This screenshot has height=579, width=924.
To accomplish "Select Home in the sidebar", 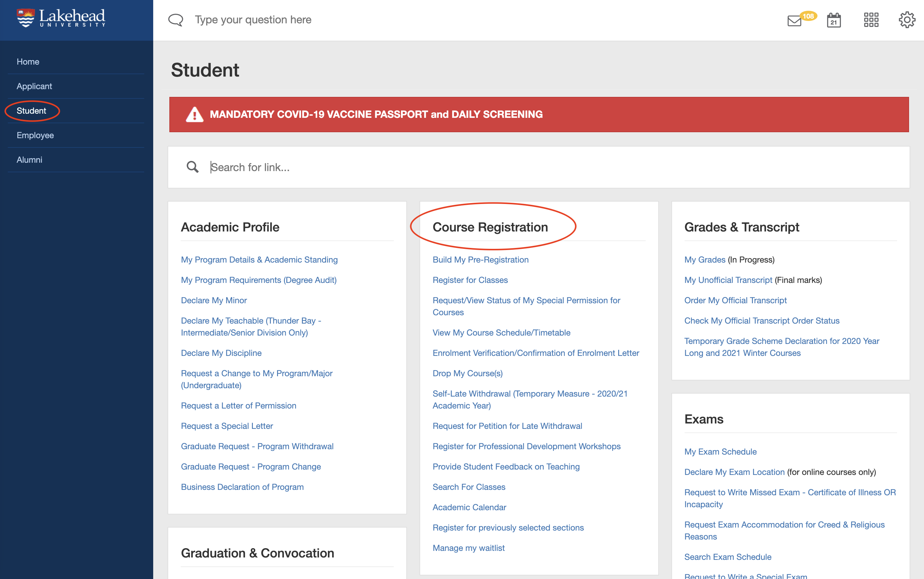I will 28,62.
